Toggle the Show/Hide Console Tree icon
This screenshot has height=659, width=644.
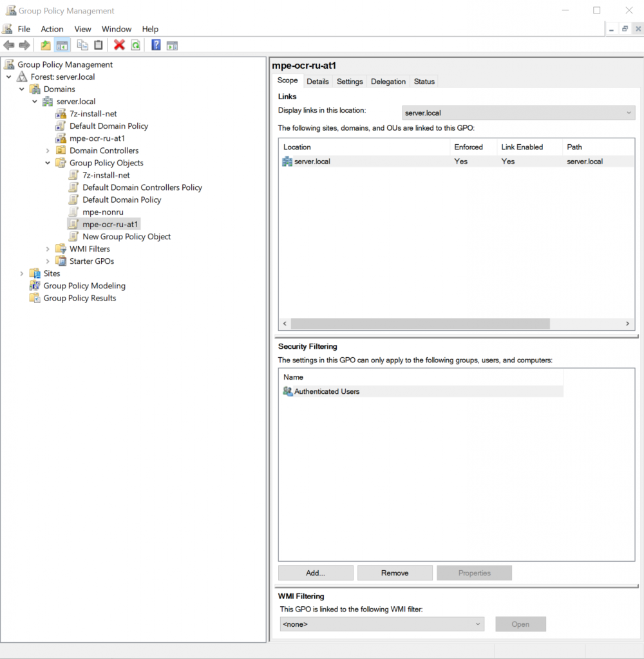pyautogui.click(x=61, y=45)
